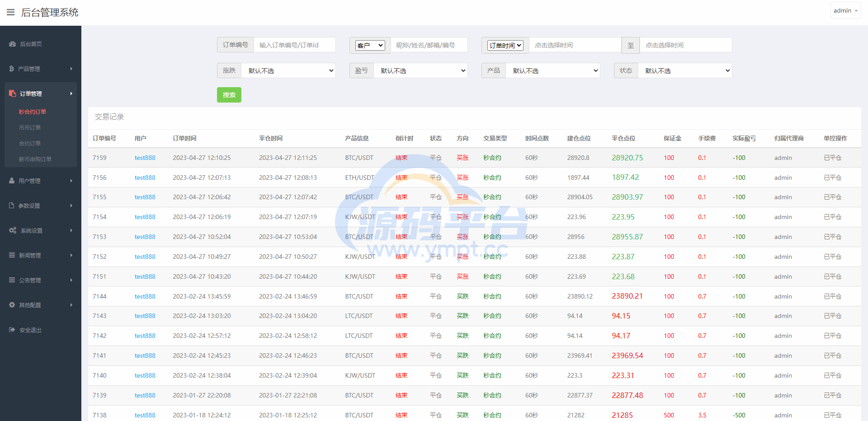Open the 客户 type dropdown
Image resolution: width=868 pixels, height=421 pixels.
click(x=370, y=45)
